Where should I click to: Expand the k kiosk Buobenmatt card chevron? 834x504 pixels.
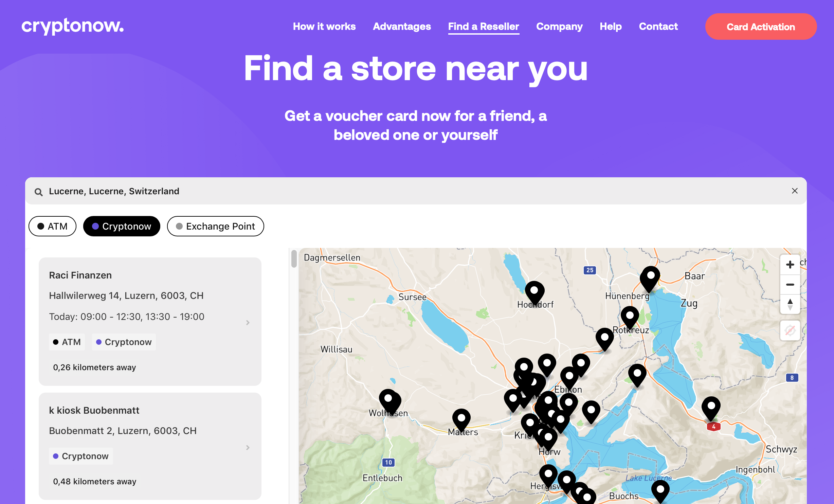(248, 448)
